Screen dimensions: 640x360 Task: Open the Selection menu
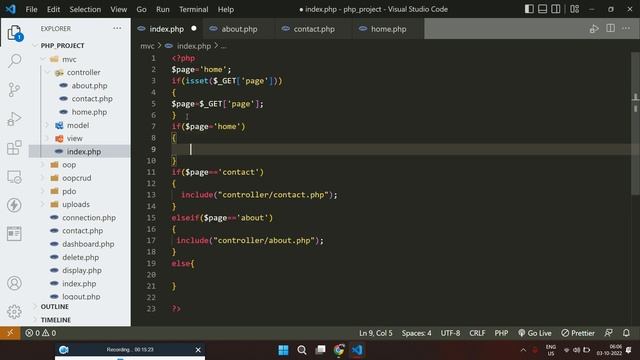pos(85,9)
